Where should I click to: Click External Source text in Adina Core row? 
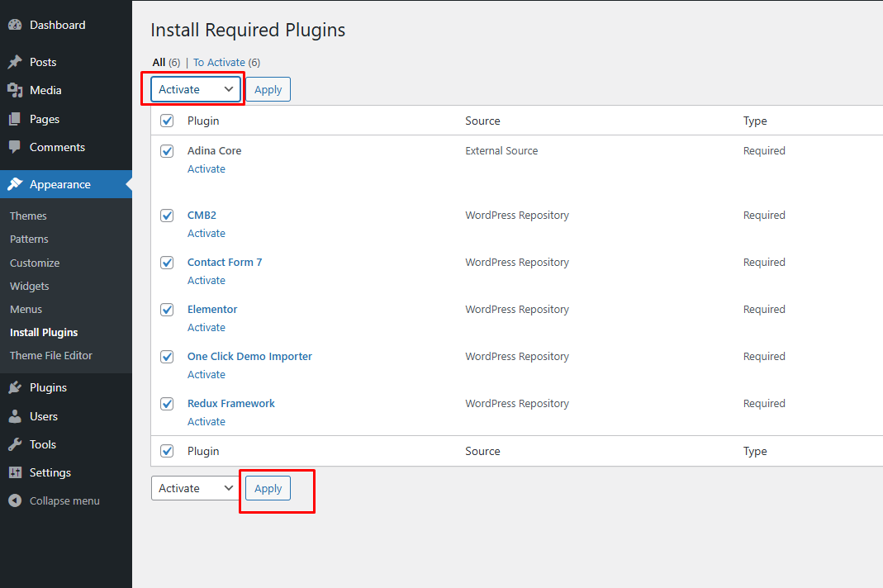501,150
